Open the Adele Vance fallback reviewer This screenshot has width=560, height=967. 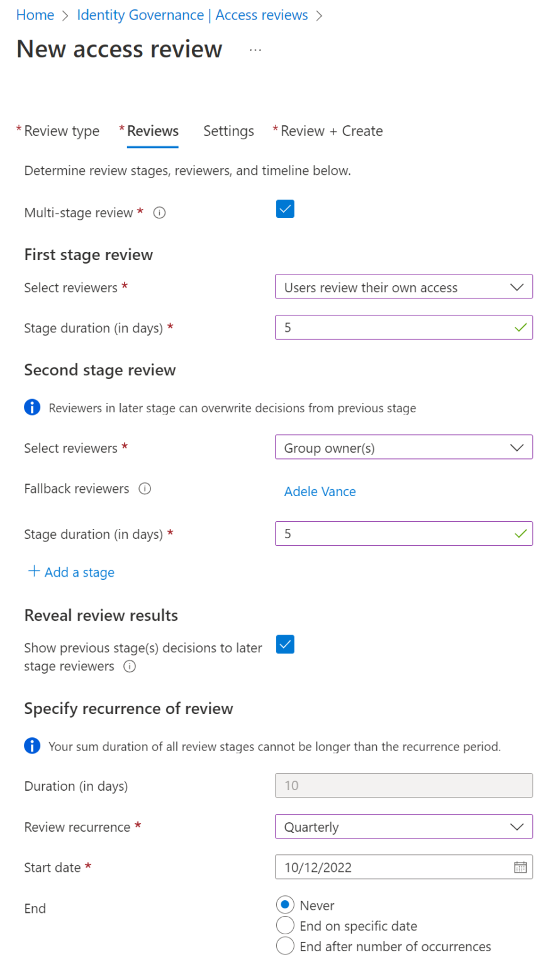[320, 491]
